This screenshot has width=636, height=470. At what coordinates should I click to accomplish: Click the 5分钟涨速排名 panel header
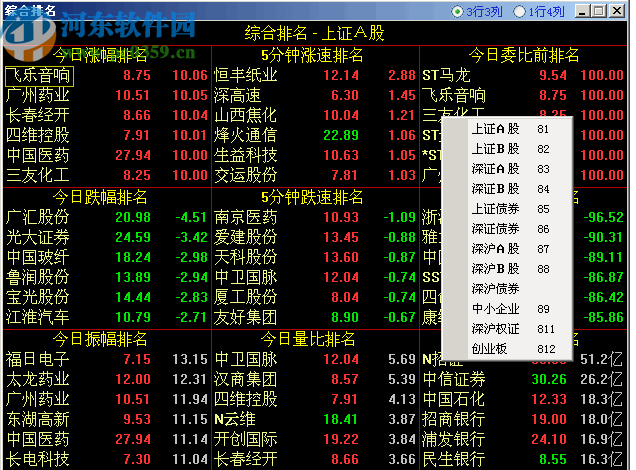pyautogui.click(x=312, y=55)
